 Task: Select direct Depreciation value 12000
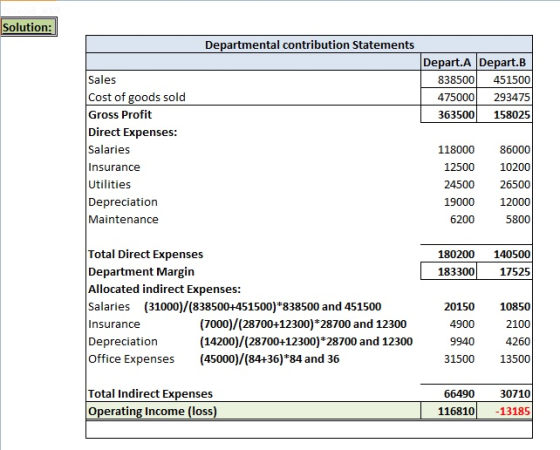(x=515, y=202)
